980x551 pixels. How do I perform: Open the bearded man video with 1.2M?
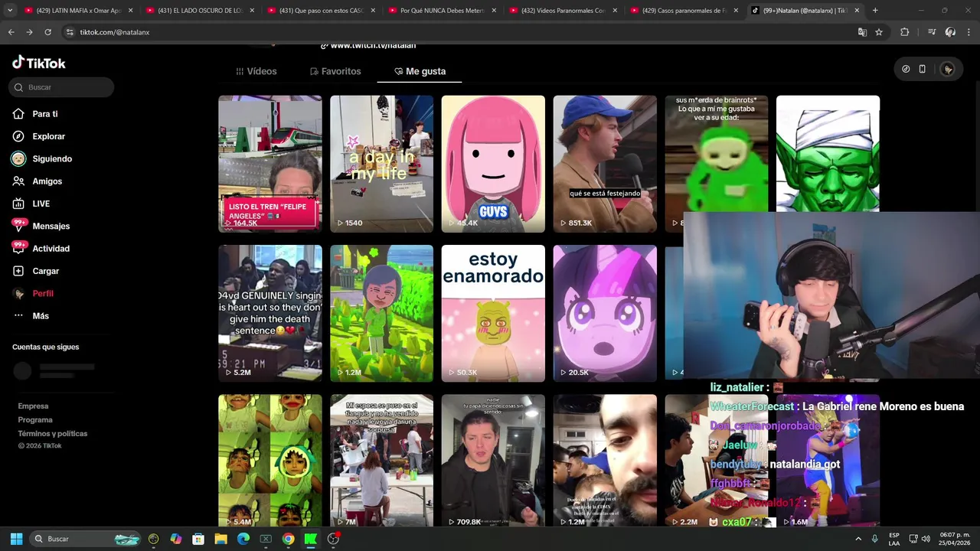(605, 461)
